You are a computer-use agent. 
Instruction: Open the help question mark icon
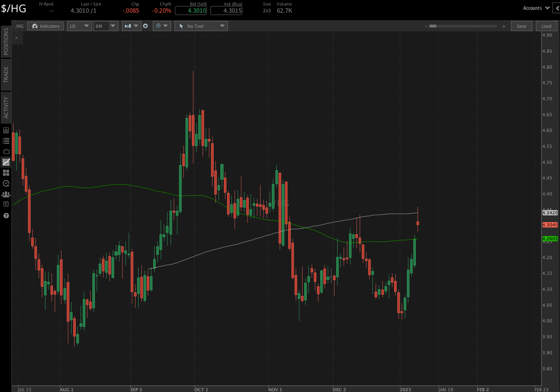[x=6, y=216]
